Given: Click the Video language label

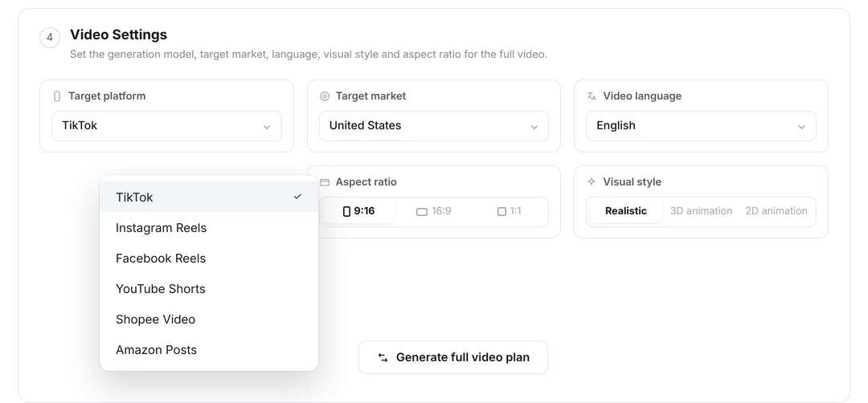Looking at the screenshot, I should [642, 96].
